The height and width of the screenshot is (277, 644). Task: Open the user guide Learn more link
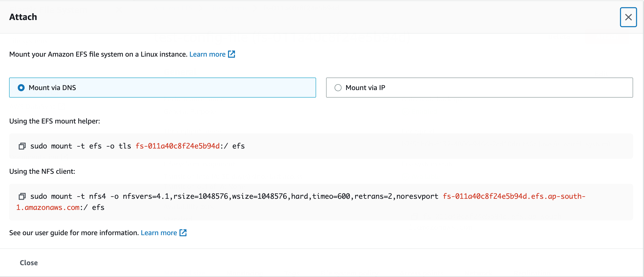click(x=159, y=233)
